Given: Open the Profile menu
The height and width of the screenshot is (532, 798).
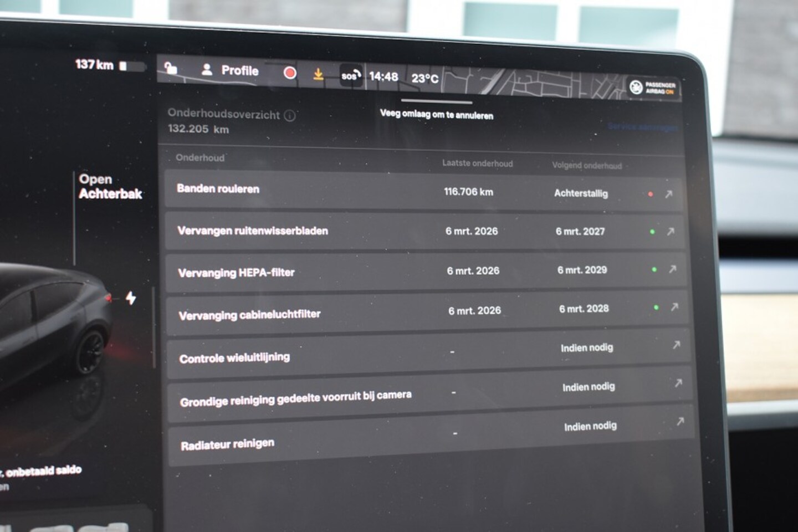Looking at the screenshot, I should pyautogui.click(x=230, y=70).
